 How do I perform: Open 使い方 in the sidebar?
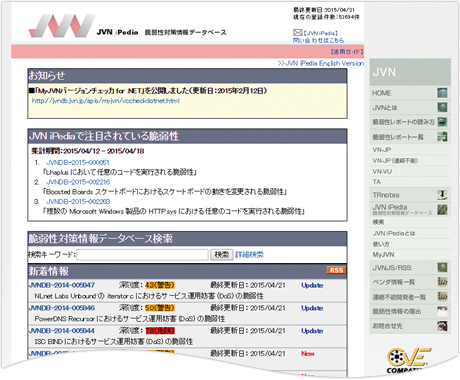(x=381, y=244)
